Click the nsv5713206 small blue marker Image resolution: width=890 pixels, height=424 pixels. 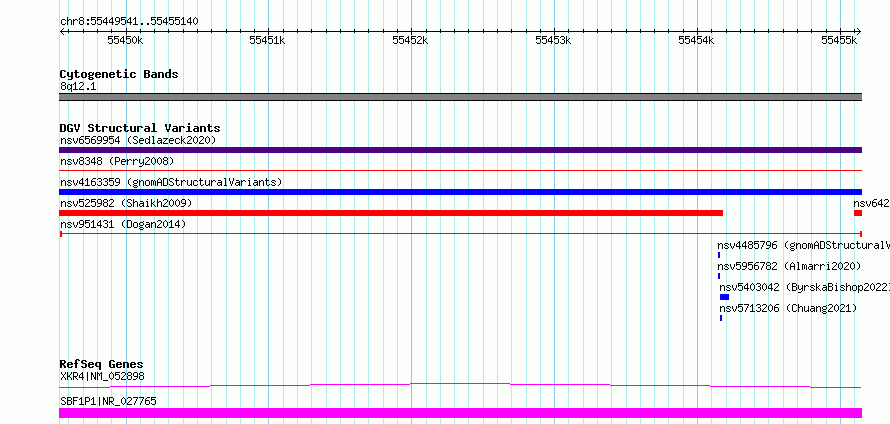[x=721, y=318]
